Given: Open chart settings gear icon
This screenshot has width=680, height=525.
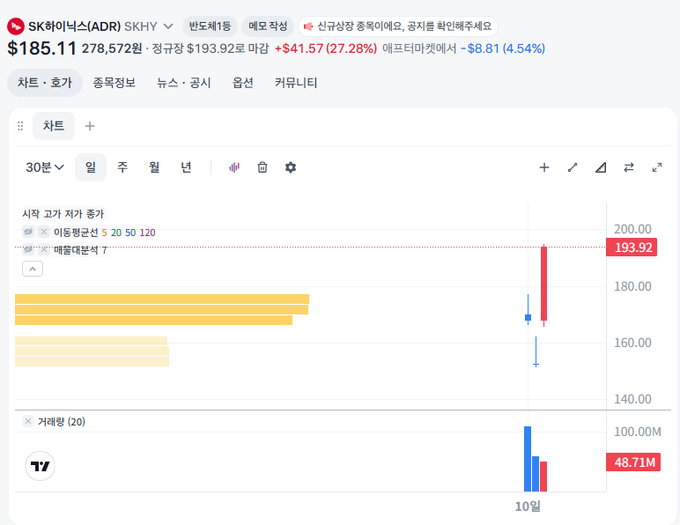Looking at the screenshot, I should click(291, 167).
